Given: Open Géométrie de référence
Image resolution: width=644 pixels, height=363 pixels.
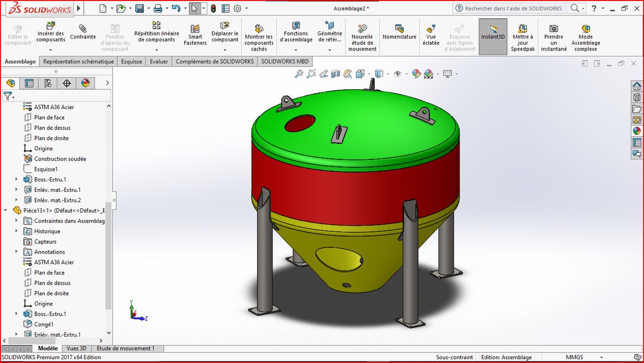Looking at the screenshot, I should click(330, 33).
